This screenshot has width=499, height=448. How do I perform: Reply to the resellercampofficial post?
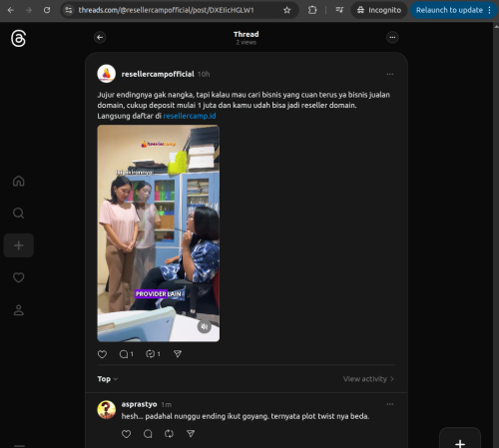[126, 354]
